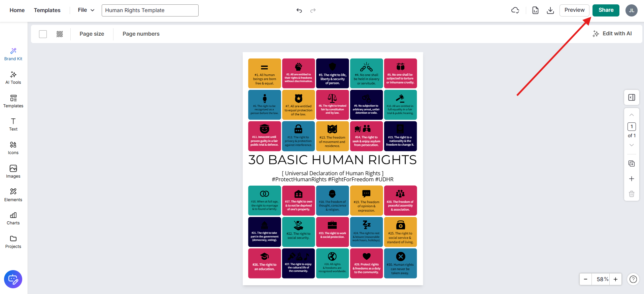Open the Brand Kit panel
644x294 pixels.
coord(13,54)
